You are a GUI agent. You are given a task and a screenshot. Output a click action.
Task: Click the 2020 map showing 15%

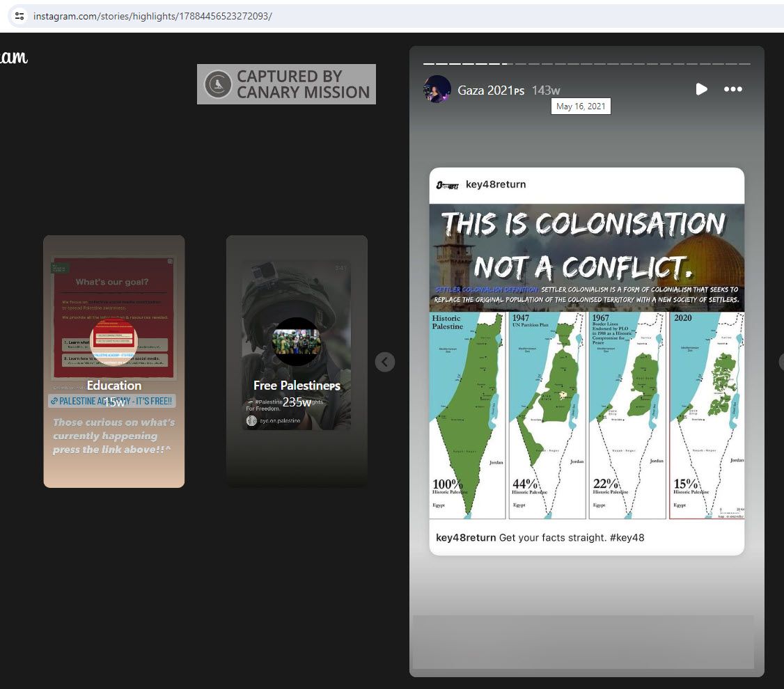click(x=707, y=415)
